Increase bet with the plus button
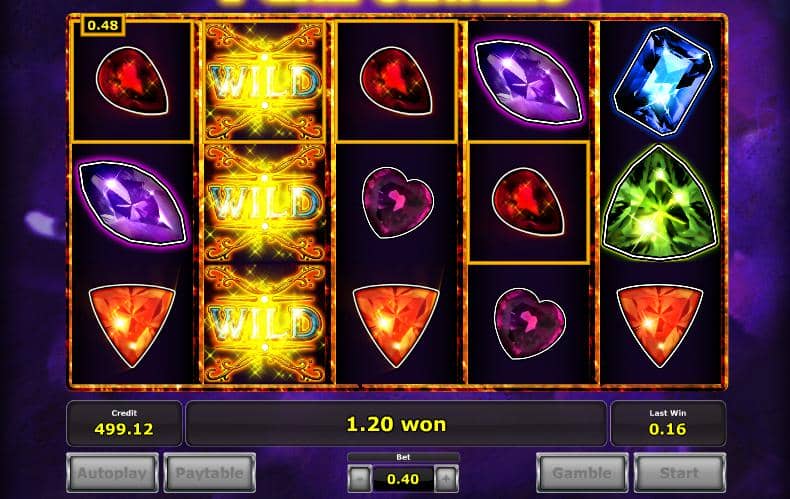This screenshot has height=499, width=790. coord(446,478)
